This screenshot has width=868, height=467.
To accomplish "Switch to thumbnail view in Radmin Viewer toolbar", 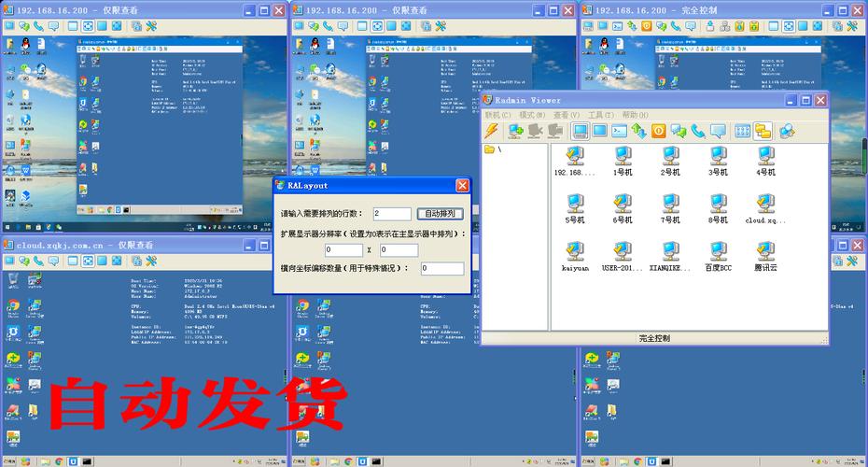I will (x=742, y=132).
